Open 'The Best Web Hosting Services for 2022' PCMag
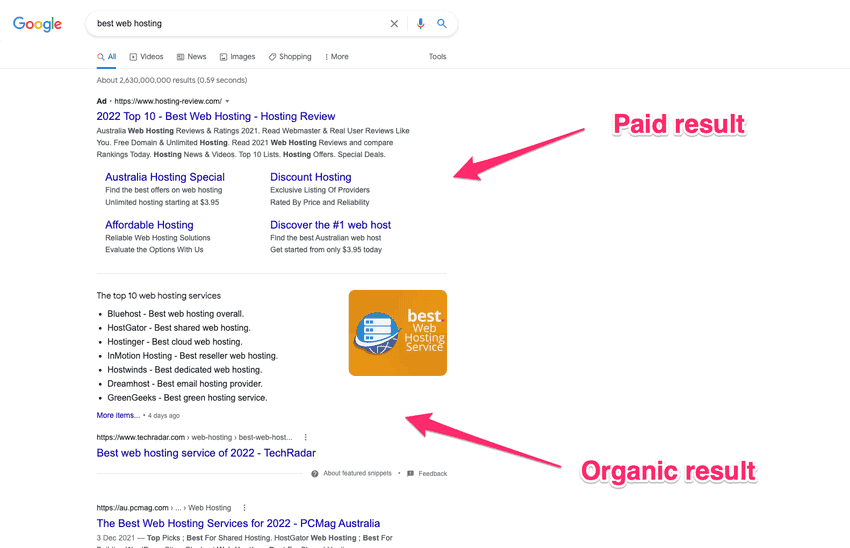This screenshot has width=850, height=548. 238,523
